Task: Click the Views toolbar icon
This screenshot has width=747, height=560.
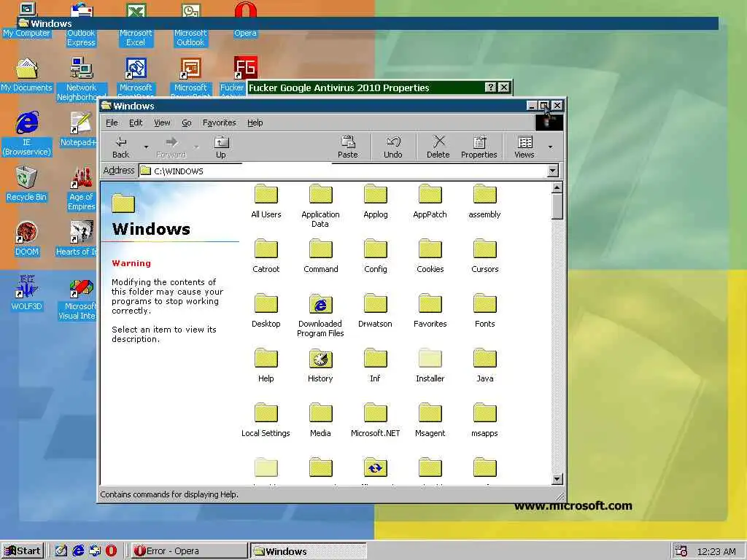Action: pyautogui.click(x=525, y=147)
